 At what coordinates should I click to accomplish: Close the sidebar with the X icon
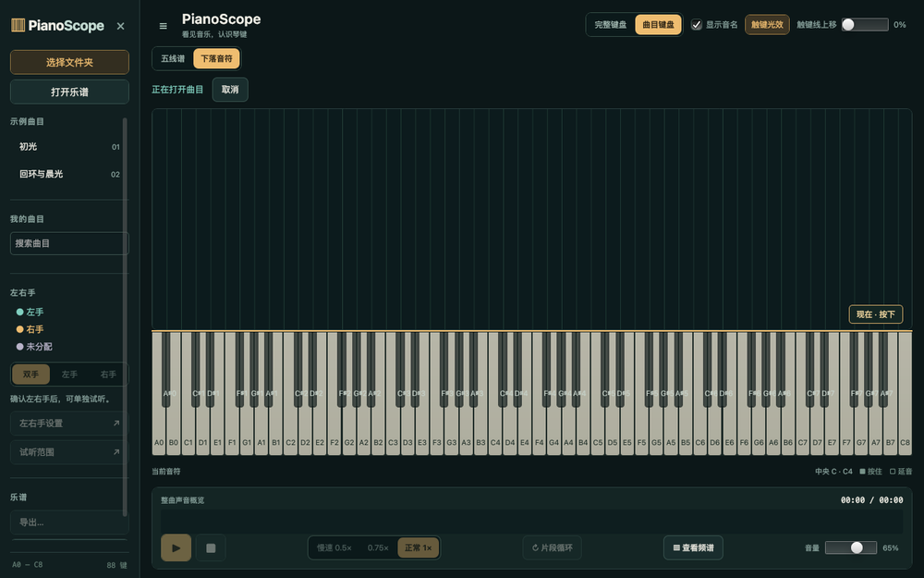(120, 26)
